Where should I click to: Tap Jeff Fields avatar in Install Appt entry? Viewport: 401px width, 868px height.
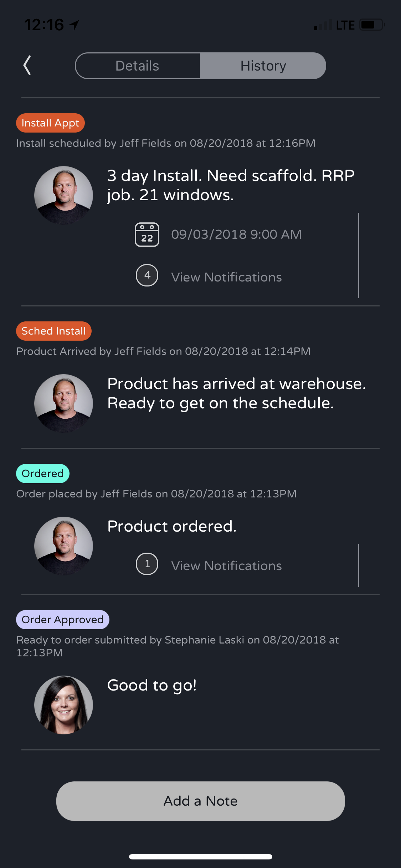(x=63, y=195)
